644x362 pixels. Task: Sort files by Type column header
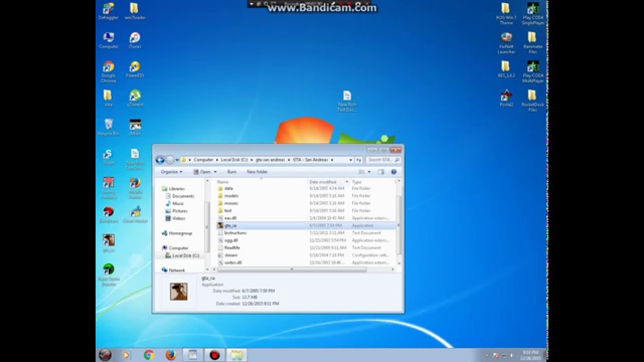click(372, 182)
